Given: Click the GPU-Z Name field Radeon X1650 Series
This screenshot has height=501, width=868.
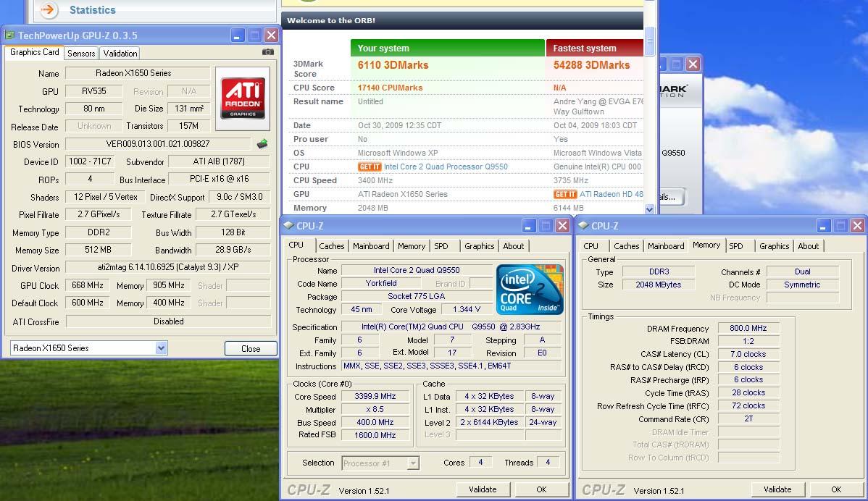Looking at the screenshot, I should [x=137, y=73].
